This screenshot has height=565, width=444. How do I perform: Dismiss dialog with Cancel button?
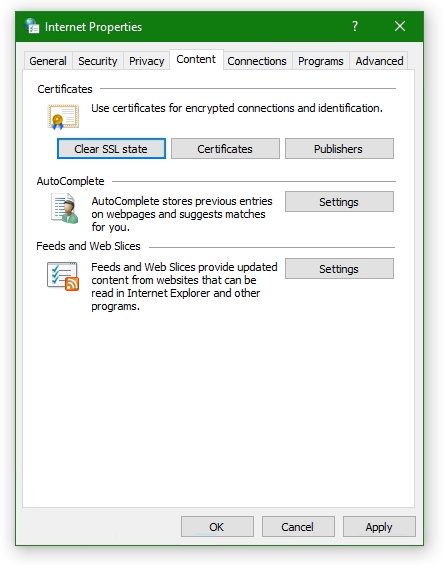coord(298,527)
